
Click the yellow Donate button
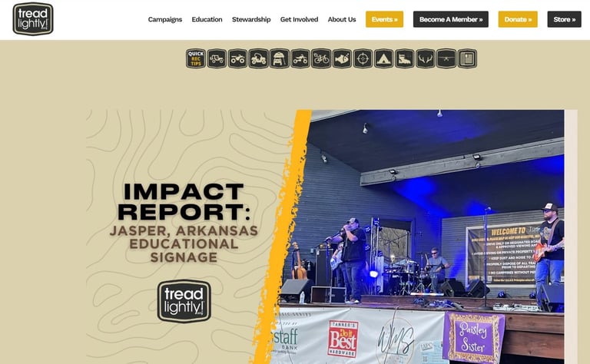518,19
